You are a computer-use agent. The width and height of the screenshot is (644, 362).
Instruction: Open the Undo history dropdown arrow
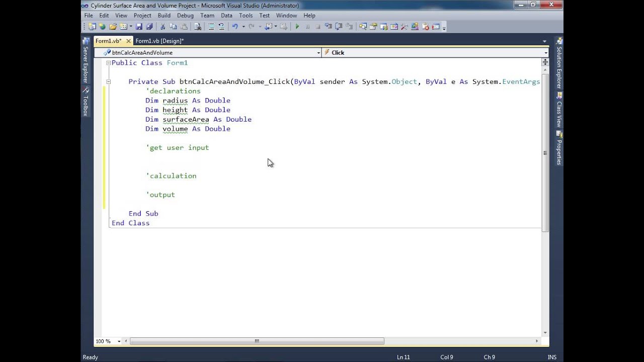(x=244, y=26)
